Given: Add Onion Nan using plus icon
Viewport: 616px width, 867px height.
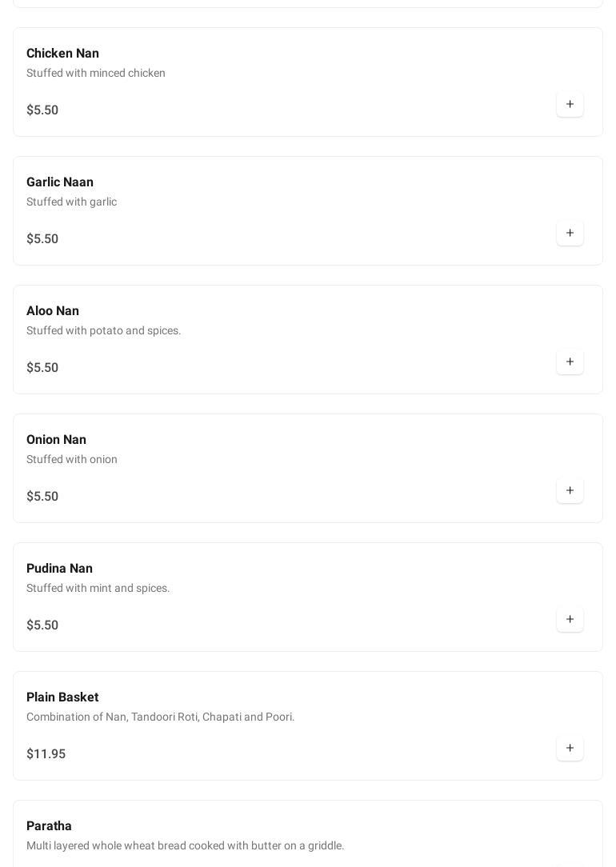Looking at the screenshot, I should 570,491.
